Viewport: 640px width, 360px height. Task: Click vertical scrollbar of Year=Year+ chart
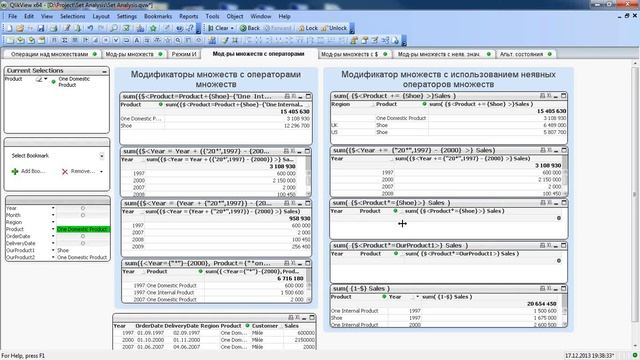(x=308, y=176)
